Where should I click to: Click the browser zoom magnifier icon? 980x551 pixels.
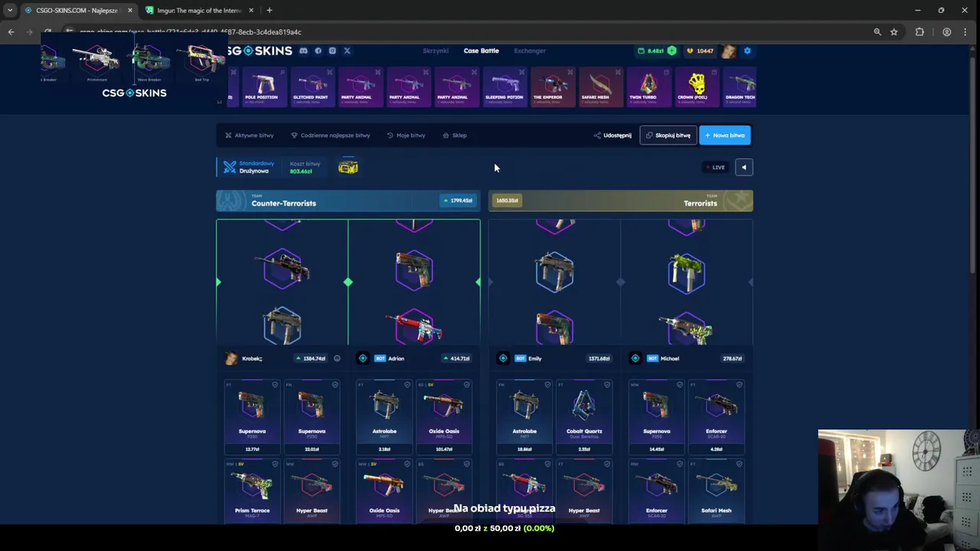pyautogui.click(x=877, y=32)
